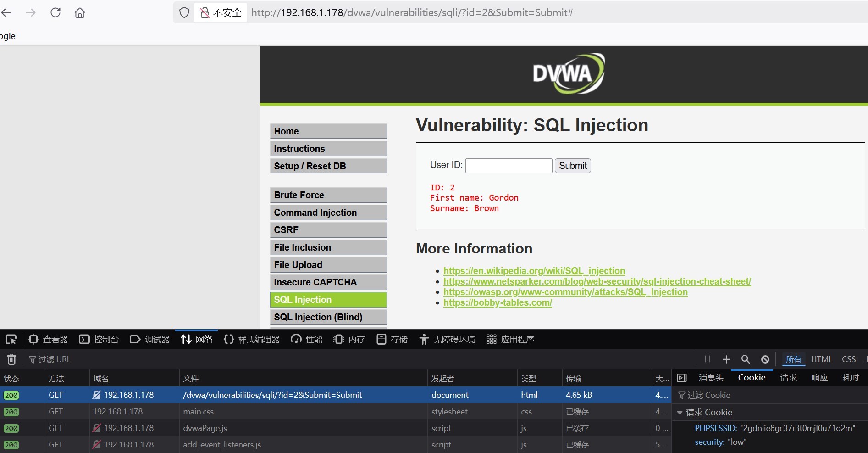This screenshot has height=453, width=868.
Task: Pause network recording with pause icon
Action: click(708, 359)
